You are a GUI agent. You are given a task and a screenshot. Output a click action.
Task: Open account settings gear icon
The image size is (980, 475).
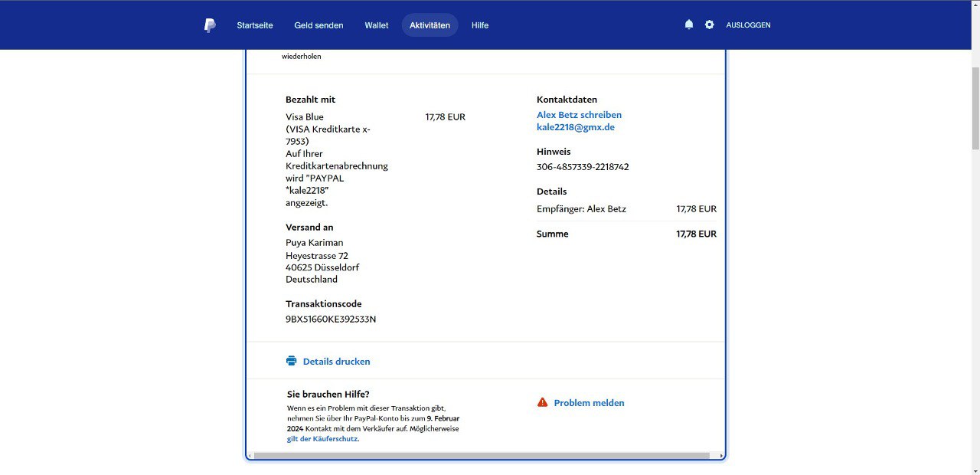[x=710, y=25]
